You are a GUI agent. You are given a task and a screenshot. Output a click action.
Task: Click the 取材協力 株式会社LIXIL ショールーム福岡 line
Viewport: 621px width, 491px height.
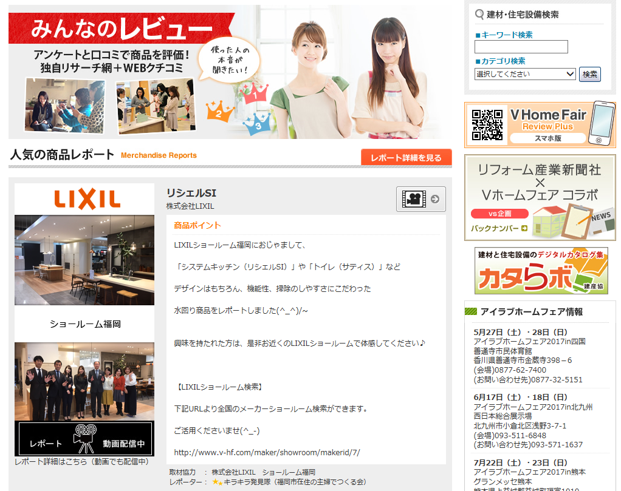tap(242, 472)
